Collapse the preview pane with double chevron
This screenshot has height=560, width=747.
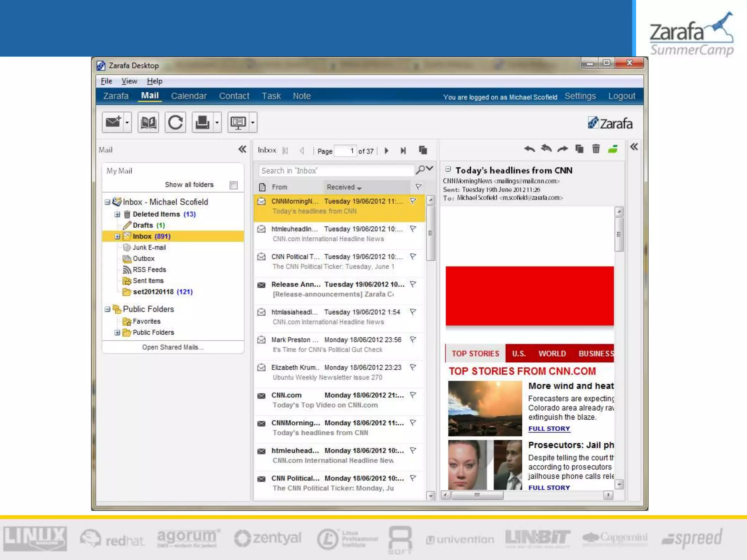(x=634, y=147)
